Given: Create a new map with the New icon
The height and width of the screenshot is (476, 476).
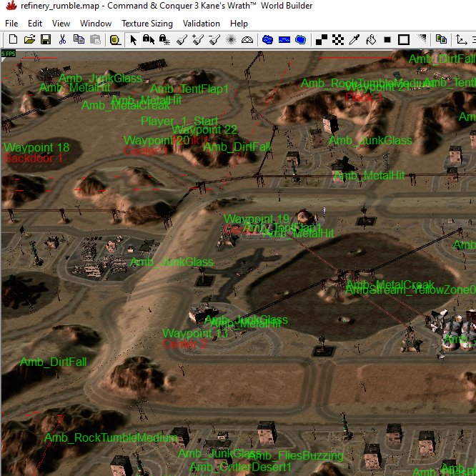Looking at the screenshot, I should 13,39.
